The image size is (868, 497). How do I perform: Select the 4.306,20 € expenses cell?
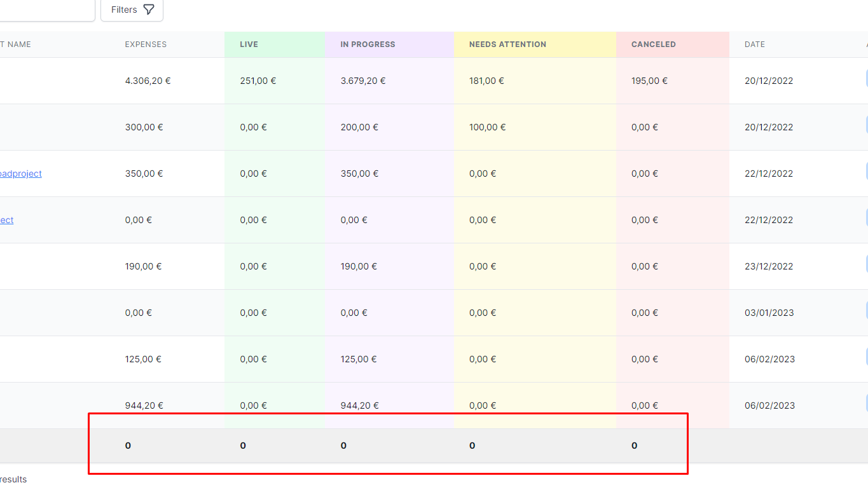148,81
